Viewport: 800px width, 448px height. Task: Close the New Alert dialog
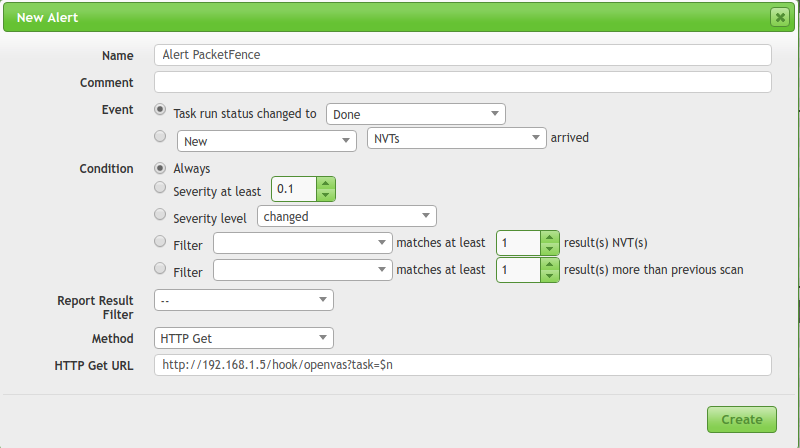click(779, 17)
